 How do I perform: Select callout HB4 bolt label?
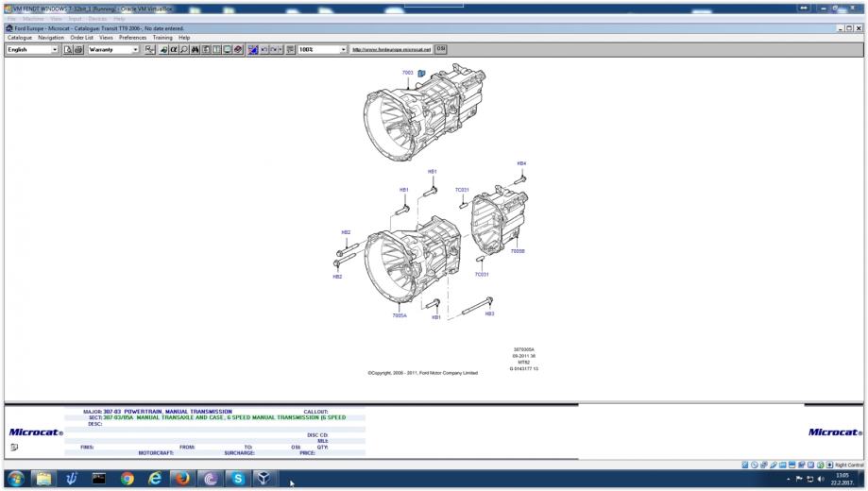pyautogui.click(x=521, y=164)
